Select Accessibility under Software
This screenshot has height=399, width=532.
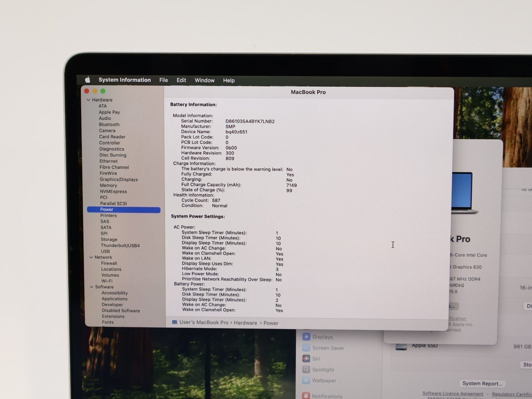pos(115,293)
